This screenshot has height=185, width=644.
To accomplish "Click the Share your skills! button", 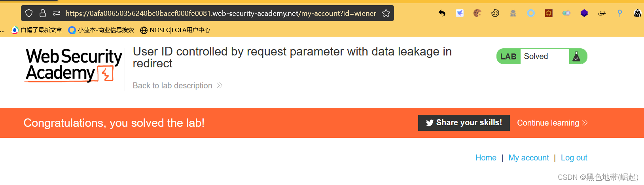I will (x=464, y=123).
